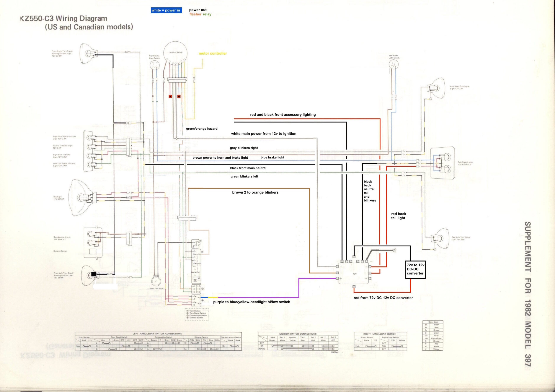Click the 'KZ550-C3 Wiring Diagram' title
This screenshot has width=555, height=392.
[63, 19]
